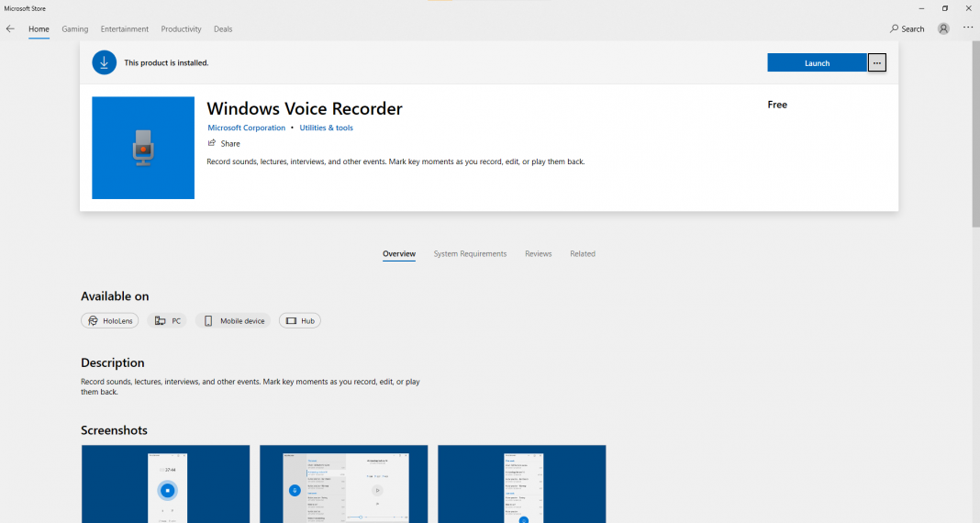Click the PC monitor icon

tap(160, 320)
